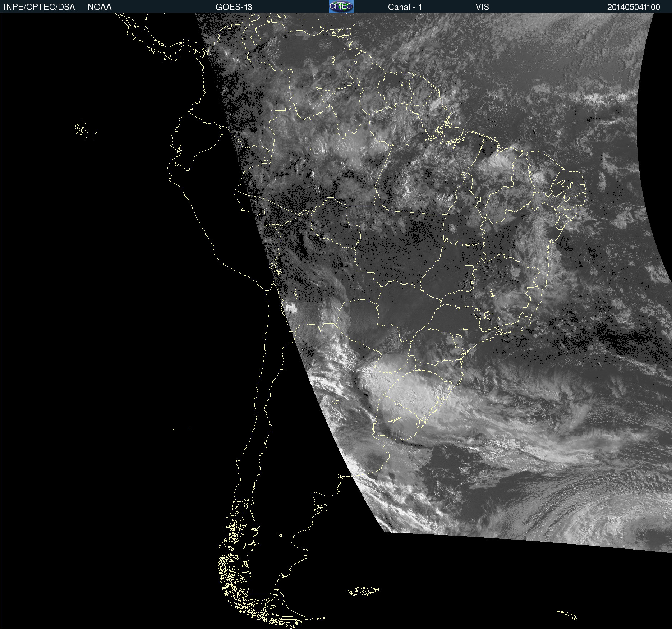672x629 pixels.
Task: Click the 201405041100 timestamp
Action: click(634, 7)
